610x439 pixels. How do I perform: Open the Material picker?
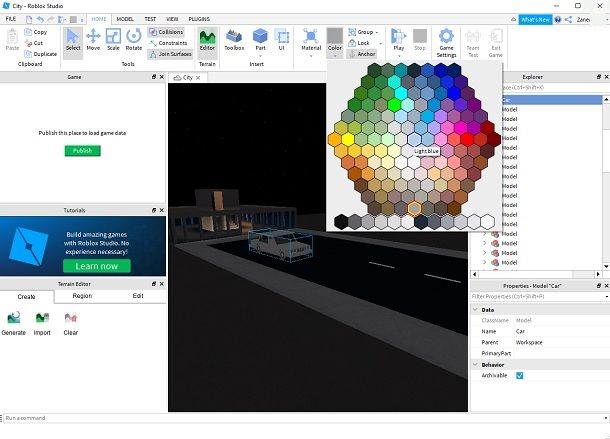tap(311, 40)
